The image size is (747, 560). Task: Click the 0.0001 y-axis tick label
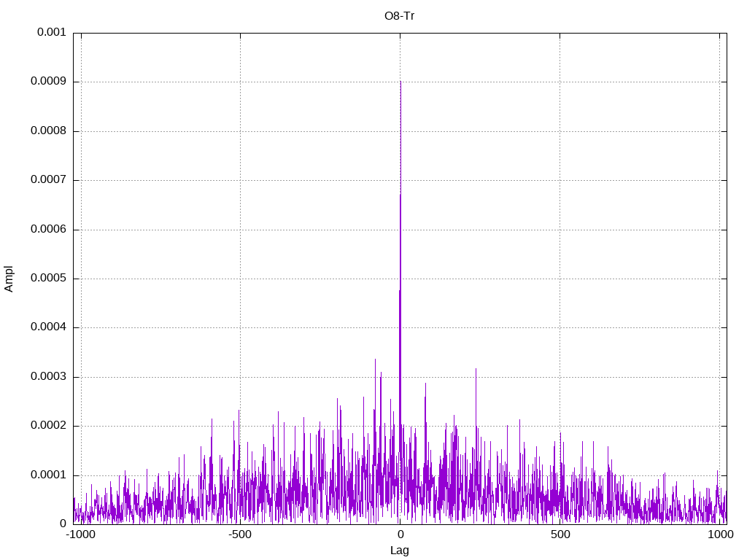49,475
